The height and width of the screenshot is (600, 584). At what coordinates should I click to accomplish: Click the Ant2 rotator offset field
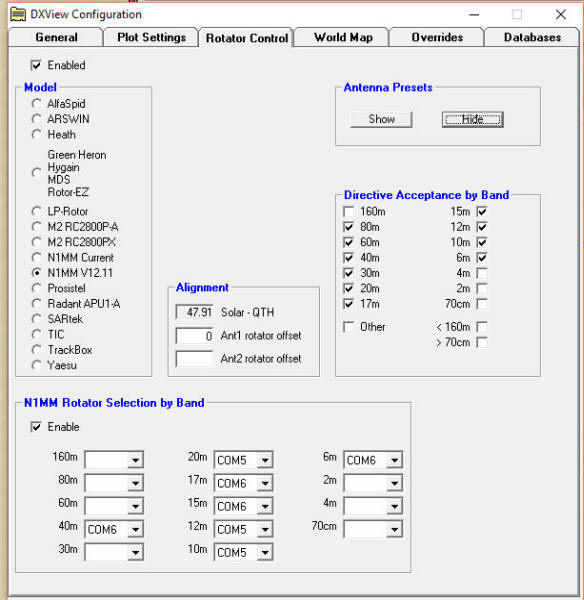pyautogui.click(x=194, y=359)
